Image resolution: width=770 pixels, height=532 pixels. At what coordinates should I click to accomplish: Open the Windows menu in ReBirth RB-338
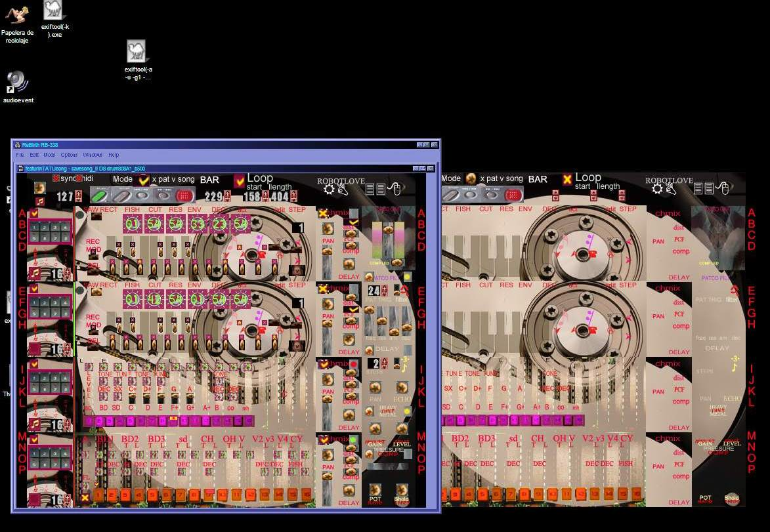93,155
